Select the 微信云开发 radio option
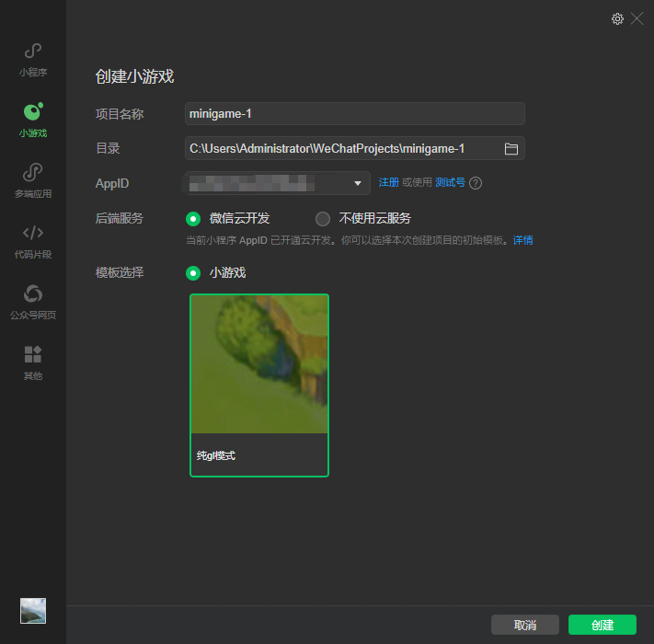 click(193, 219)
